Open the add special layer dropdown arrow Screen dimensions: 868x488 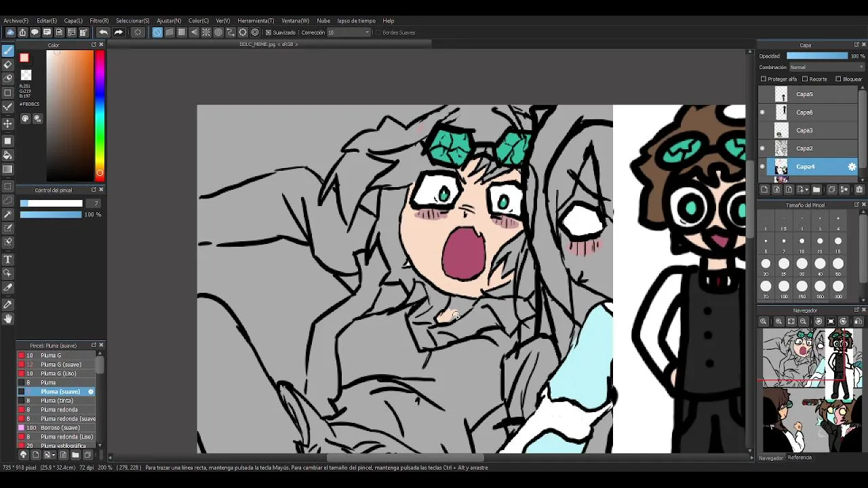[x=806, y=190]
